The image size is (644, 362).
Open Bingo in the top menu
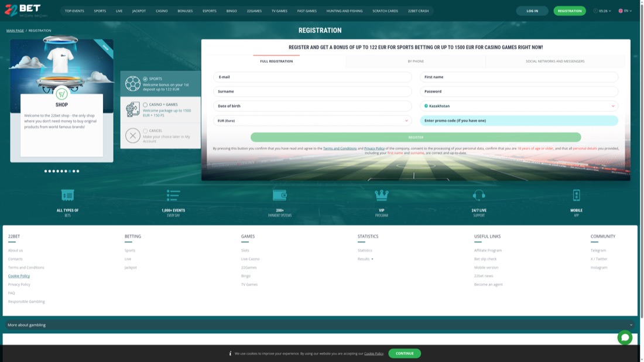point(232,11)
